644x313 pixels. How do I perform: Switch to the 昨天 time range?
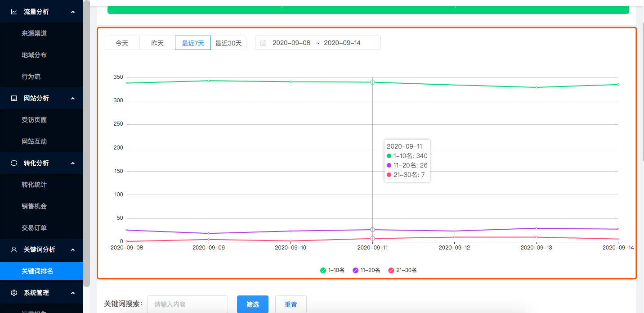tap(157, 43)
